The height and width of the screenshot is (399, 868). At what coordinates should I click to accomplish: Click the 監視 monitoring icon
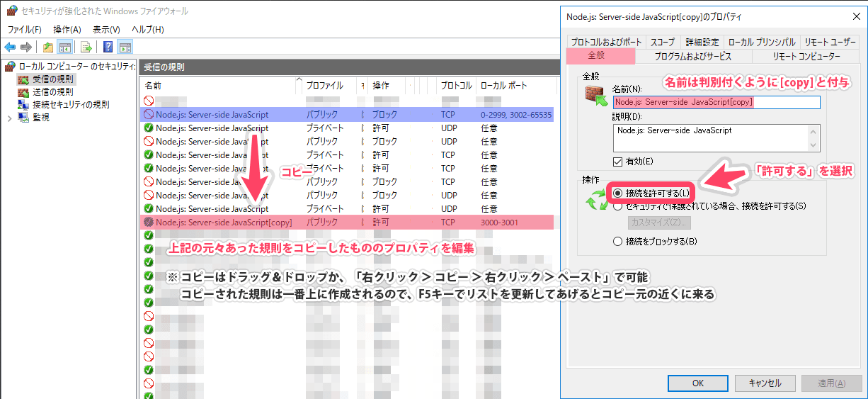pyautogui.click(x=23, y=117)
